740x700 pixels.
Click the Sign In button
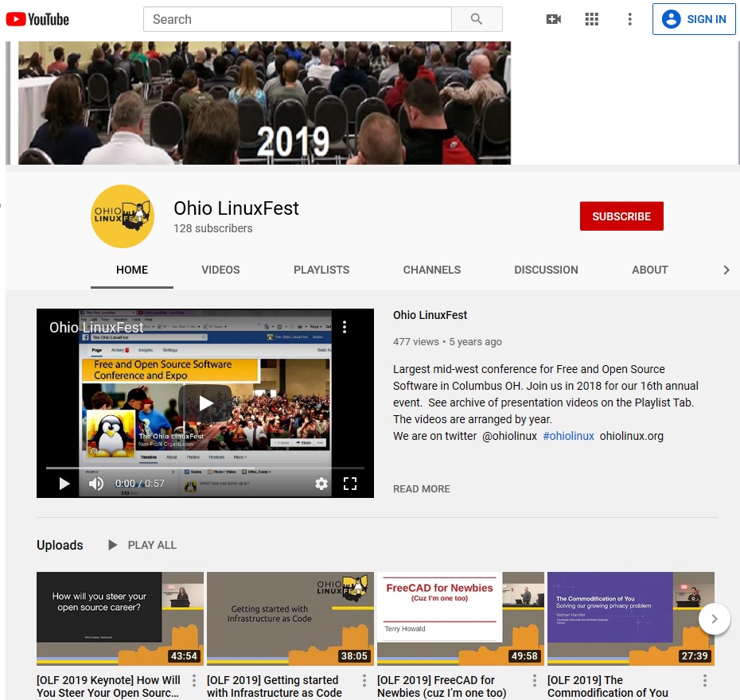point(694,19)
